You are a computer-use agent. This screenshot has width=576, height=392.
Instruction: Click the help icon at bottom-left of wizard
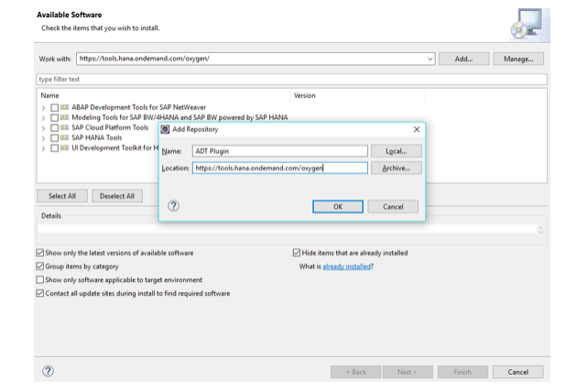tap(48, 371)
